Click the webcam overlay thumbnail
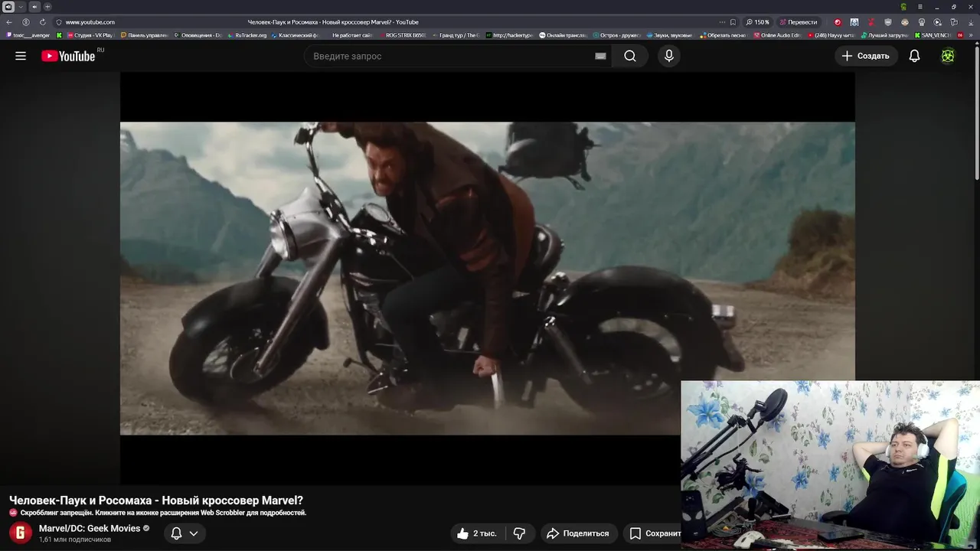 tap(830, 465)
